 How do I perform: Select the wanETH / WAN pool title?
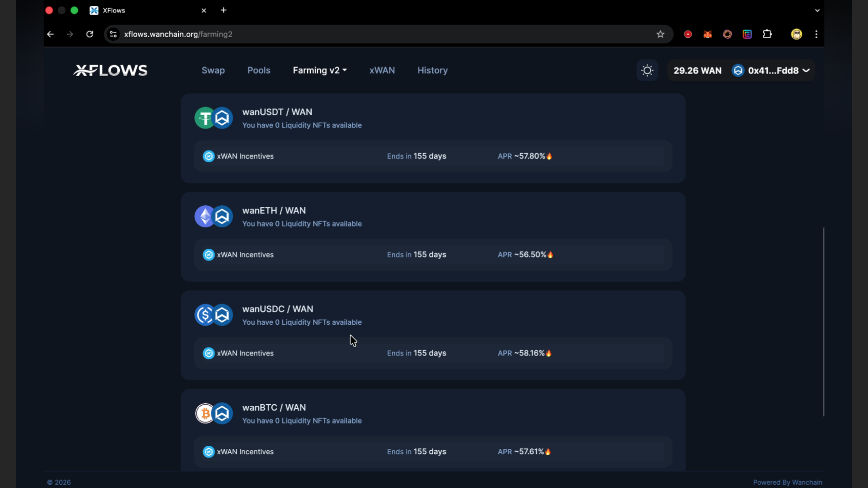tap(274, 210)
